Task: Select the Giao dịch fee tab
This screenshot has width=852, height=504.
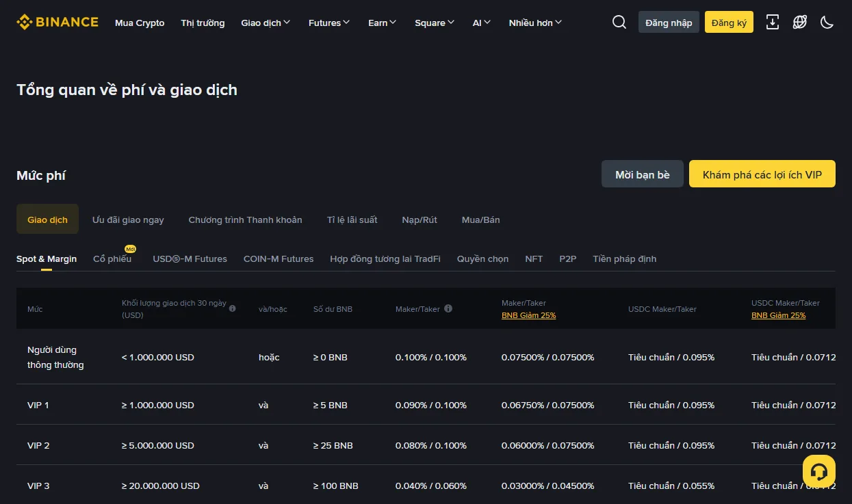Action: (47, 220)
